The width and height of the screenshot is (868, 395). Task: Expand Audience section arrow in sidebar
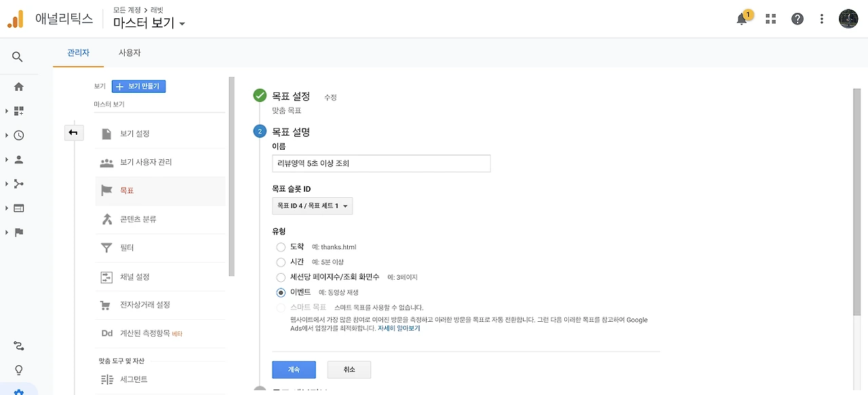coord(7,159)
